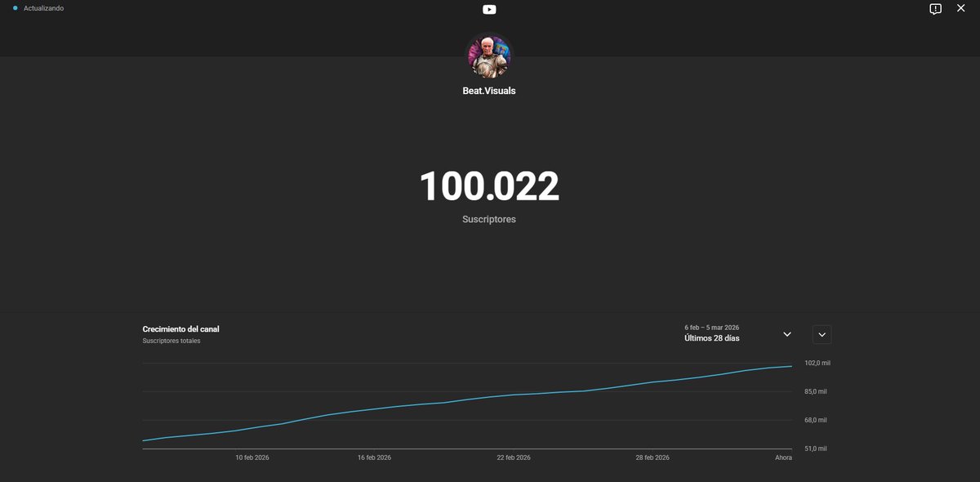Screen dimensions: 980x482
Task: Click the 51,0 mil axis value
Action: click(816, 449)
